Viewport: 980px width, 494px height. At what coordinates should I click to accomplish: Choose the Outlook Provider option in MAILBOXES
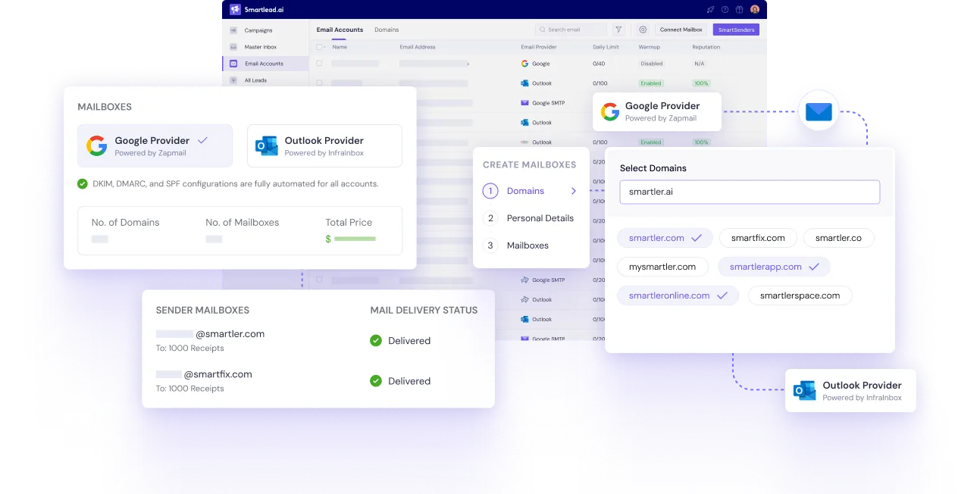[x=324, y=145]
